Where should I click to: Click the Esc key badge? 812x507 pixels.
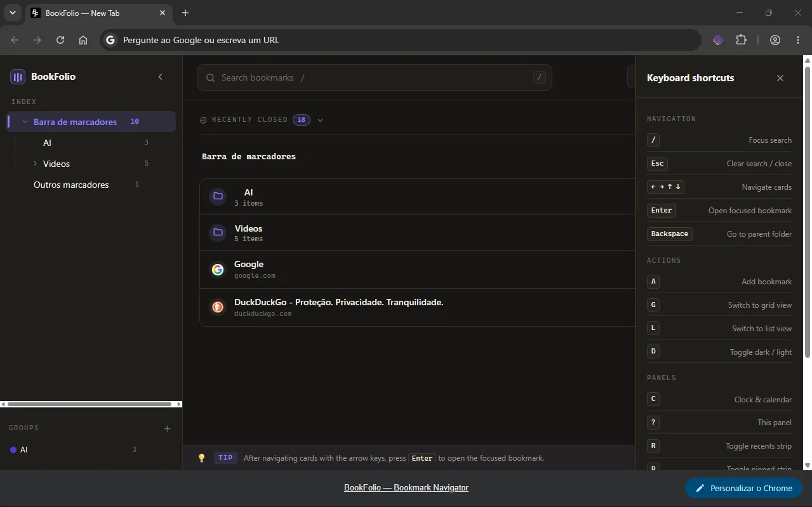point(657,164)
